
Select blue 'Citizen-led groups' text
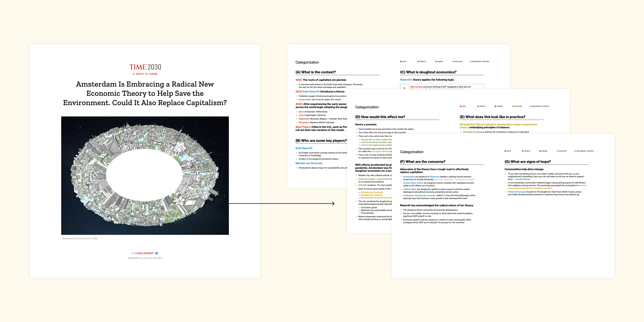tap(516, 192)
